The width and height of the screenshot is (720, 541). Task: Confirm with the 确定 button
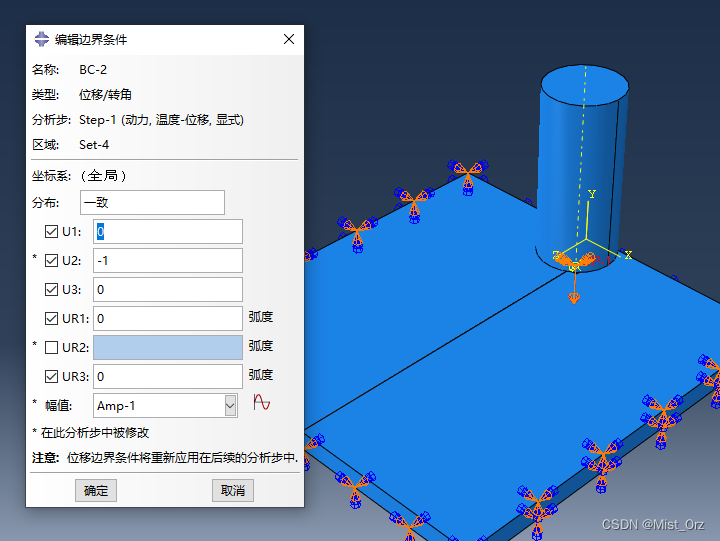[96, 490]
